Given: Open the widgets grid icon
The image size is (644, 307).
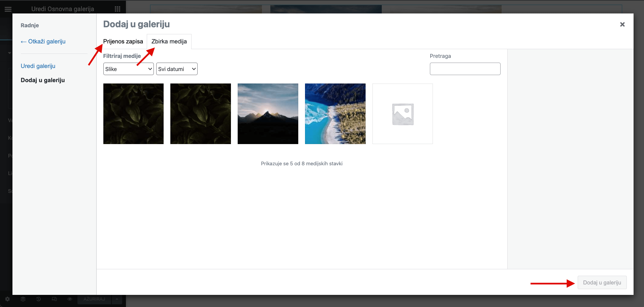Looking at the screenshot, I should (x=117, y=9).
